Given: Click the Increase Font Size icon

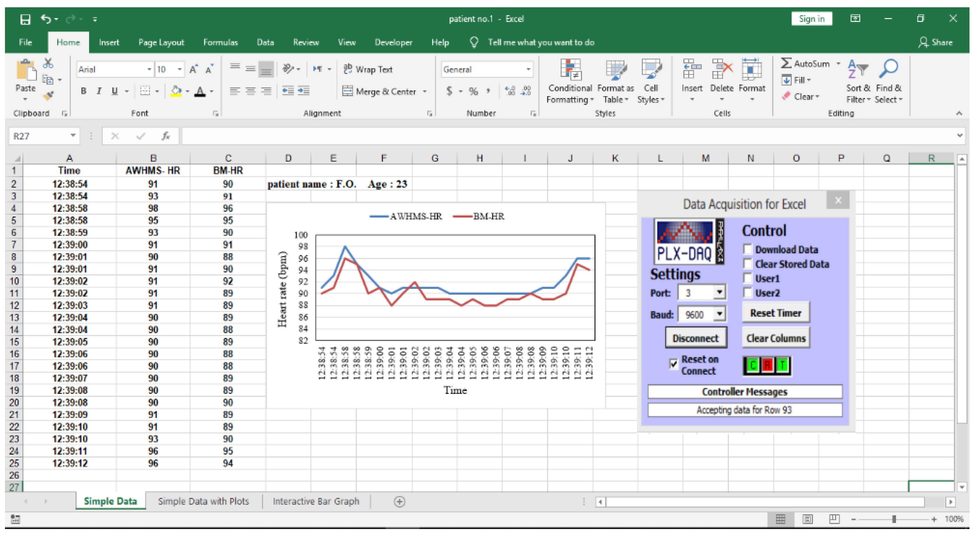Looking at the screenshot, I should coord(193,70).
